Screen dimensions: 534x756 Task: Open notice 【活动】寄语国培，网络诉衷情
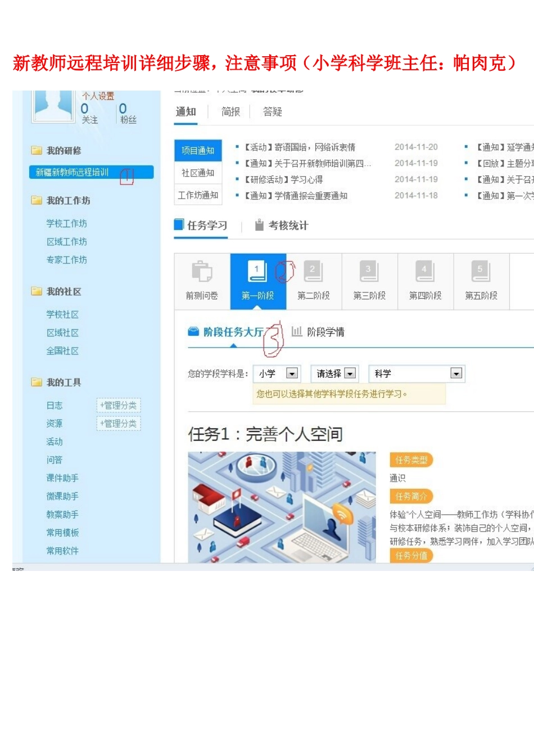pos(300,147)
